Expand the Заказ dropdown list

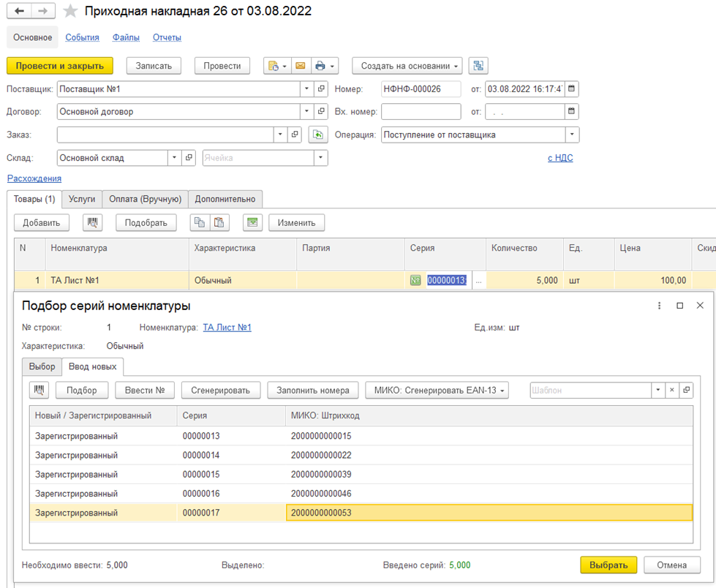(280, 135)
